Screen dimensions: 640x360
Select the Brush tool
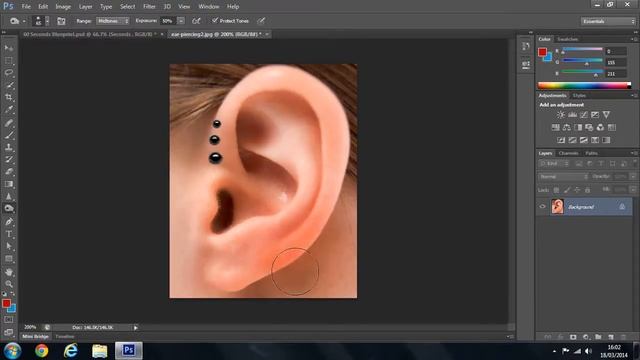click(9, 135)
